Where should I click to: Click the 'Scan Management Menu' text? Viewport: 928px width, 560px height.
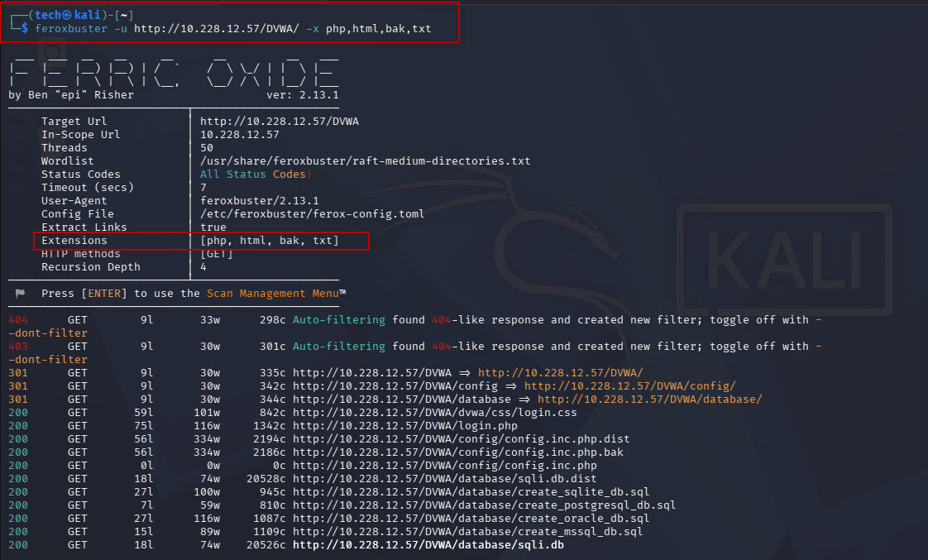(x=273, y=293)
